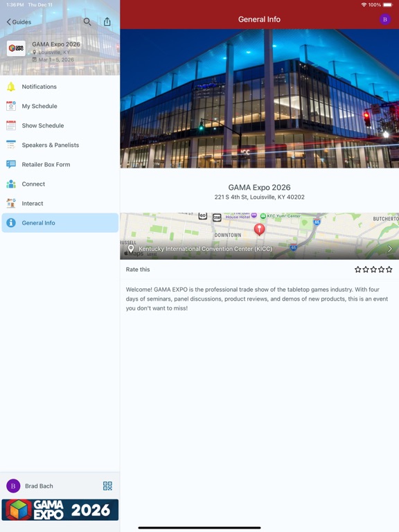
Task: Open Speakers & Panelists
Action: pos(60,145)
